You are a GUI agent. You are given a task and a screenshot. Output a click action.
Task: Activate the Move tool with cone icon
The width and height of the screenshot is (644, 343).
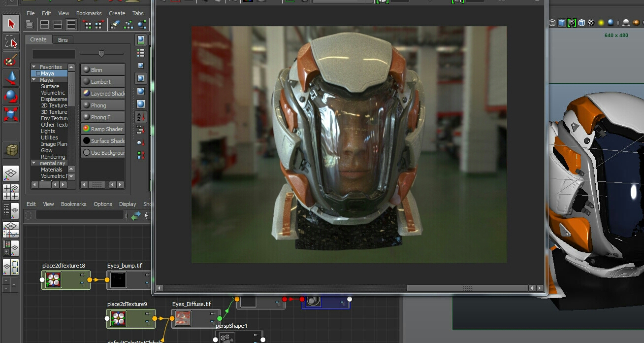point(11,78)
